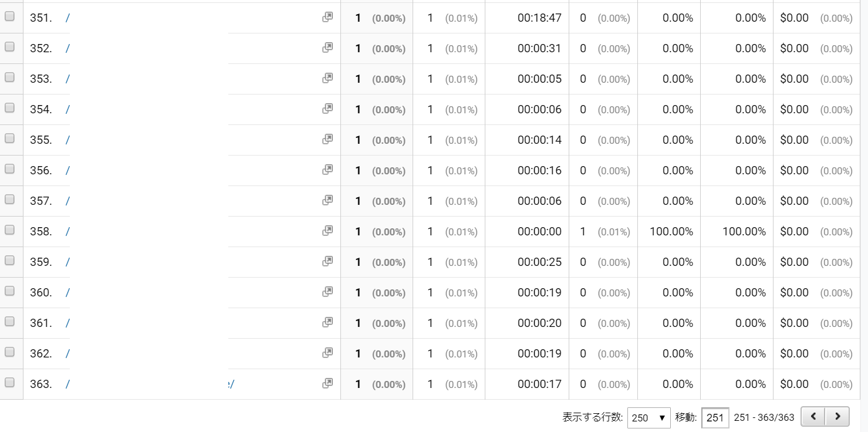Open the page path link on row 358
The image size is (868, 432).
click(68, 232)
